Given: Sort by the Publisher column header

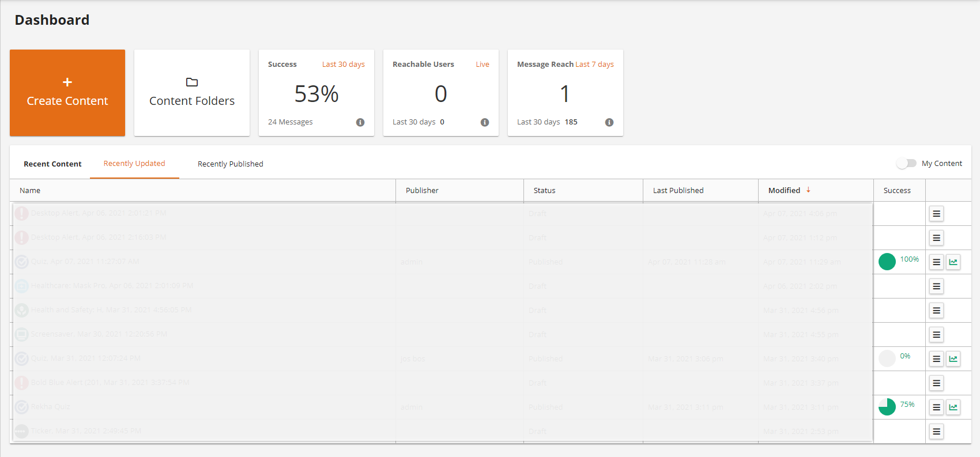Looking at the screenshot, I should [422, 191].
